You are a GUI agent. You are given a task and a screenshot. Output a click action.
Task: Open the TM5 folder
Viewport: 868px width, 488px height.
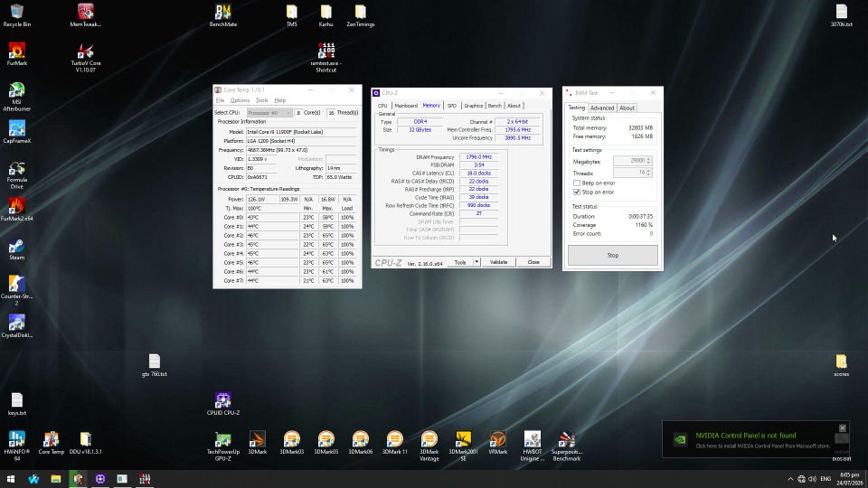292,15
